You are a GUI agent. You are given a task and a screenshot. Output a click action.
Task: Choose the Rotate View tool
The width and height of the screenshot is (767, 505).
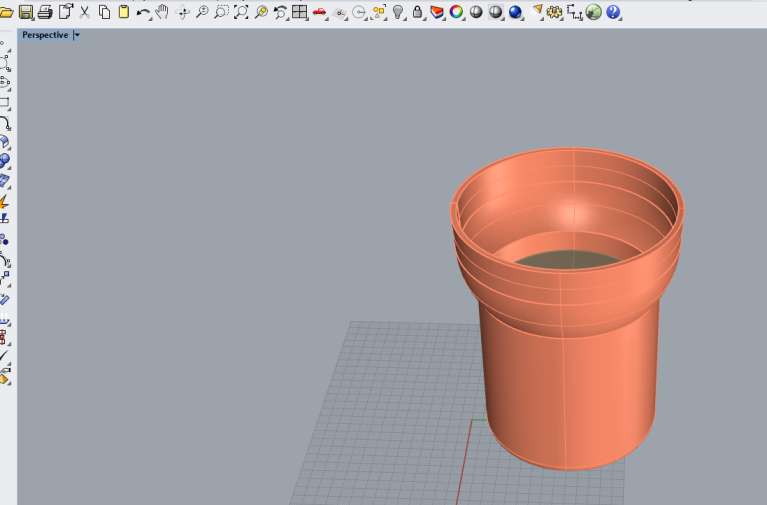183,13
